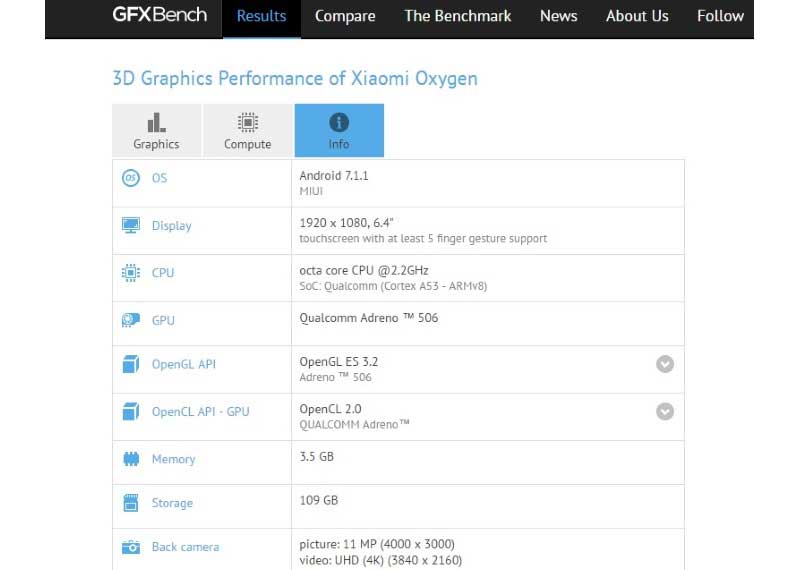The height and width of the screenshot is (570, 800).
Task: Click the Display monitor icon
Action: (131, 225)
